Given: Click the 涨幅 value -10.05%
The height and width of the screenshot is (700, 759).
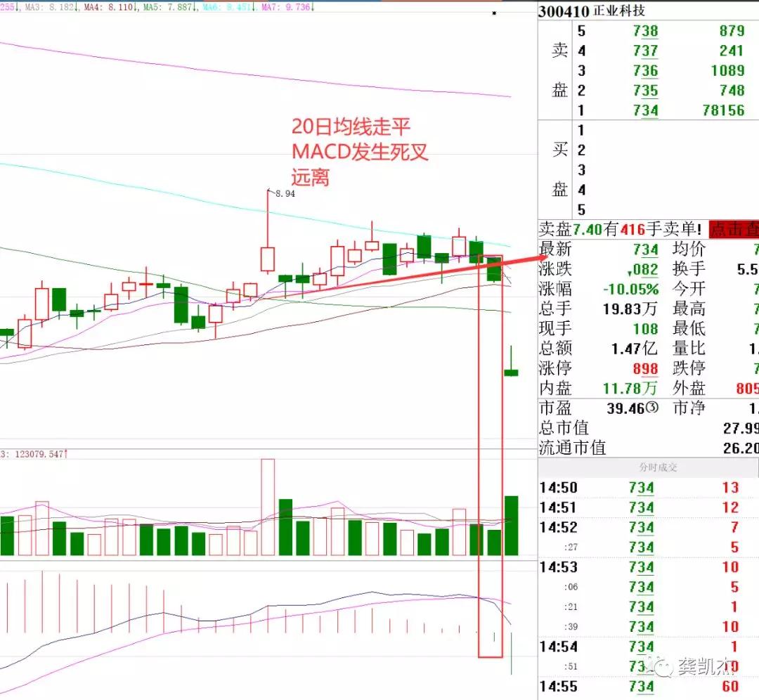Looking at the screenshot, I should coord(630,290).
